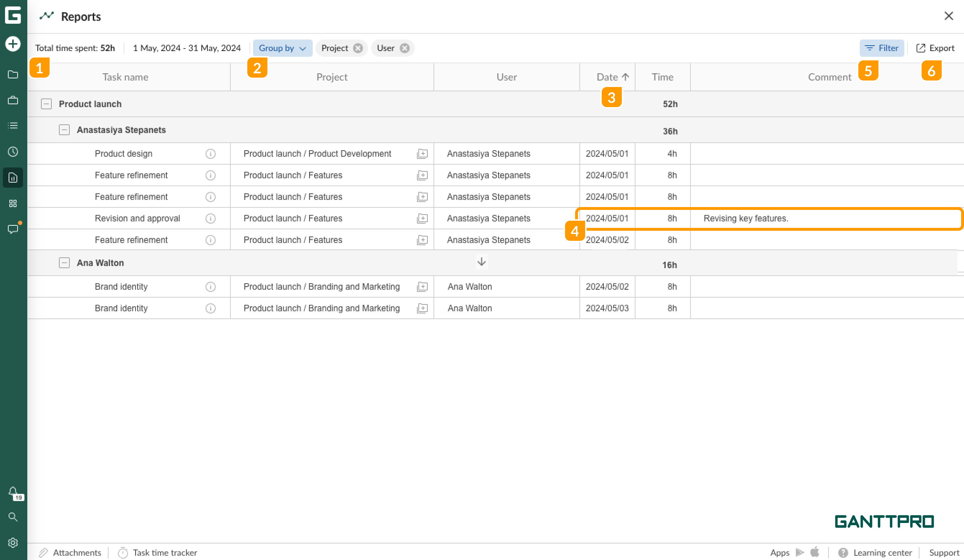Open the comments chat icon in sidebar
This screenshot has width=964, height=560.
tap(13, 229)
